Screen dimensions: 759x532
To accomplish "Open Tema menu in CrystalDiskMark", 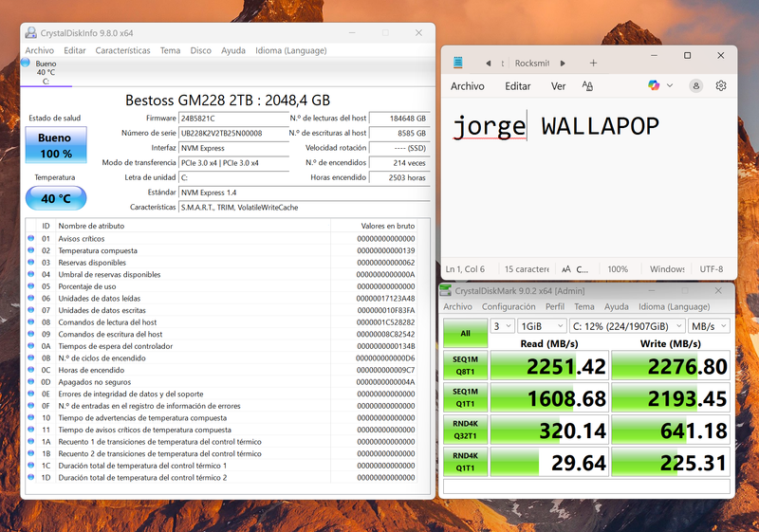I will click(x=584, y=306).
